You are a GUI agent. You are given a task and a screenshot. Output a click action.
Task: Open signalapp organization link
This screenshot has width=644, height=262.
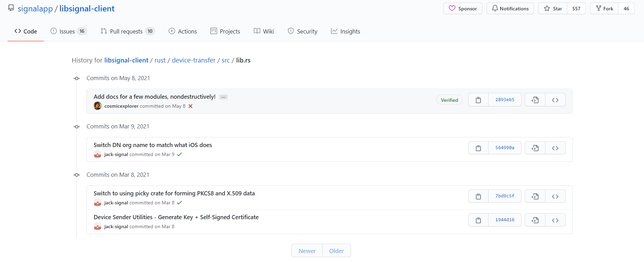(x=35, y=9)
